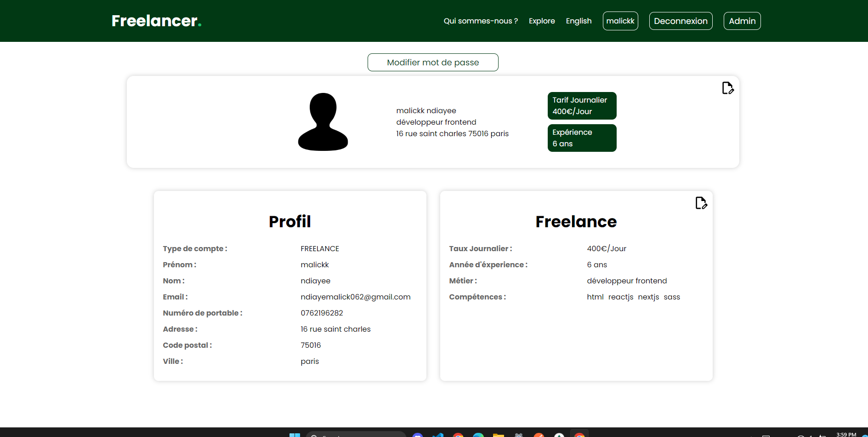Switch the site language to English
Image resolution: width=868 pixels, height=437 pixels.
pos(579,21)
